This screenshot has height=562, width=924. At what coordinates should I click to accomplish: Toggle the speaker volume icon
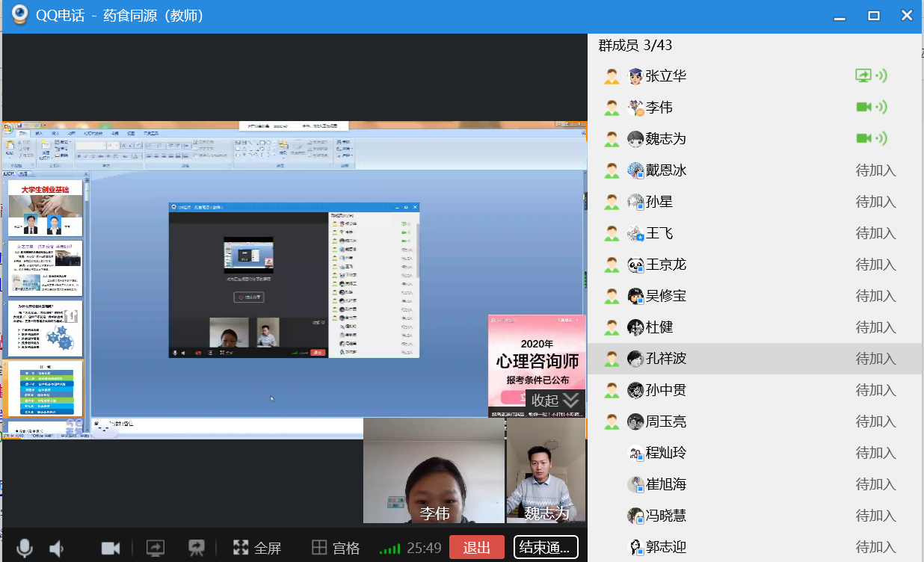[x=57, y=548]
